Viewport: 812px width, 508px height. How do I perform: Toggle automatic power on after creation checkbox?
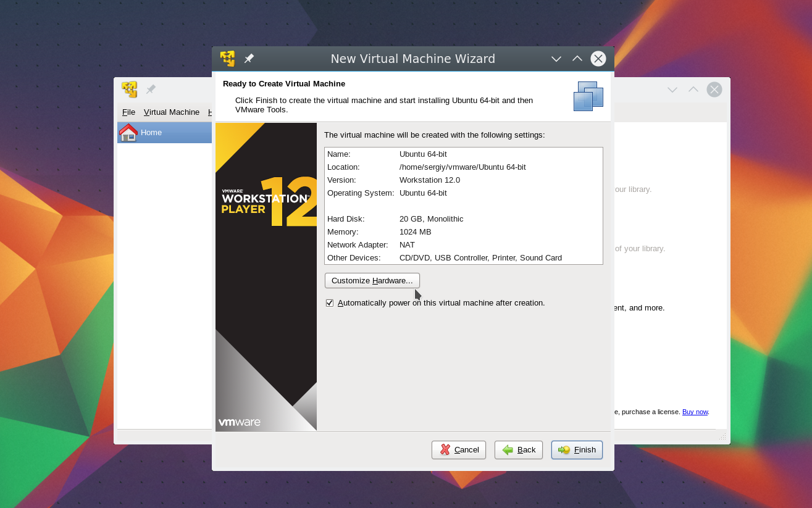tap(330, 303)
